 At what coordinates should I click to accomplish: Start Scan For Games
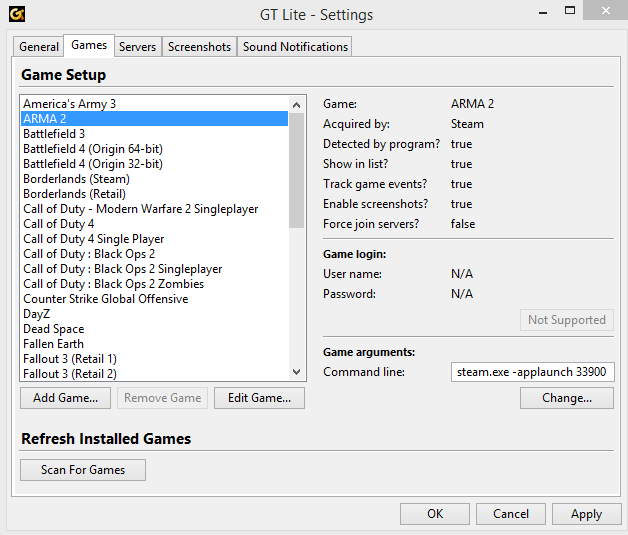(83, 470)
